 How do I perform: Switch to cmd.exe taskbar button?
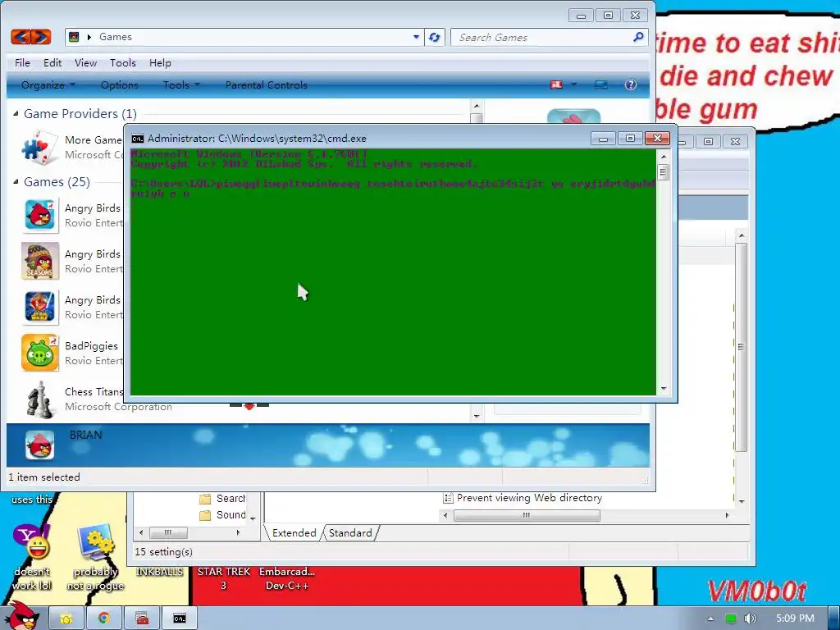180,619
